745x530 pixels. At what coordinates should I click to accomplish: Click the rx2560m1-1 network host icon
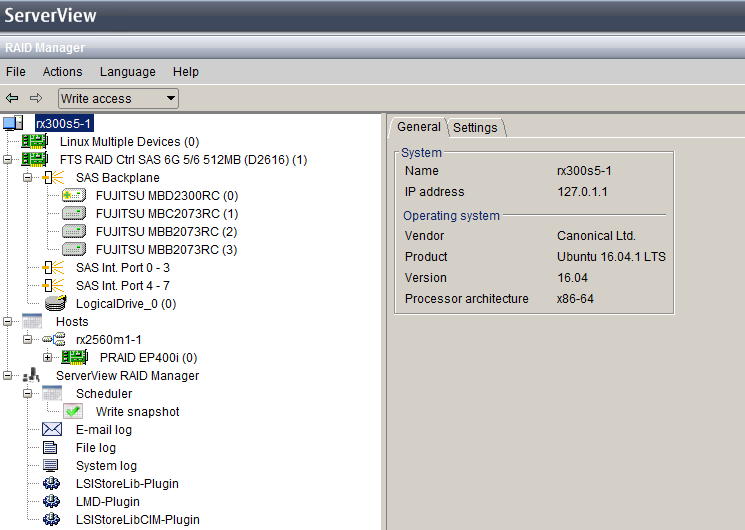[54, 339]
